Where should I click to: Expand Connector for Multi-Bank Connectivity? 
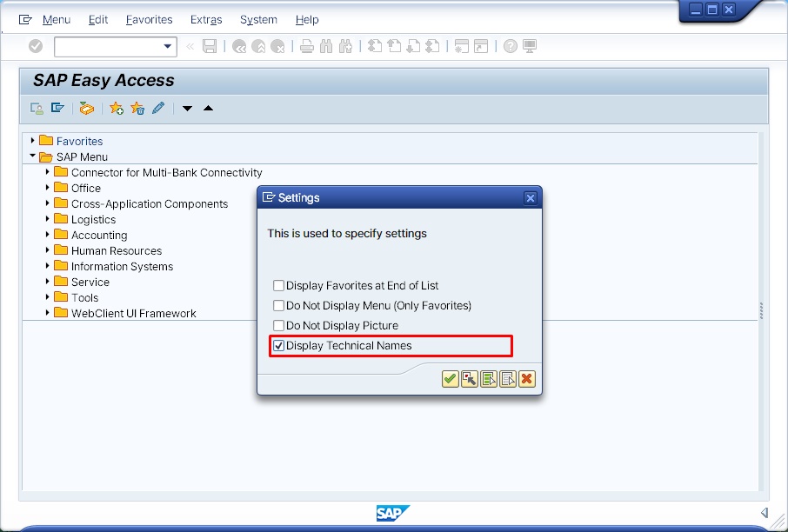click(x=48, y=172)
